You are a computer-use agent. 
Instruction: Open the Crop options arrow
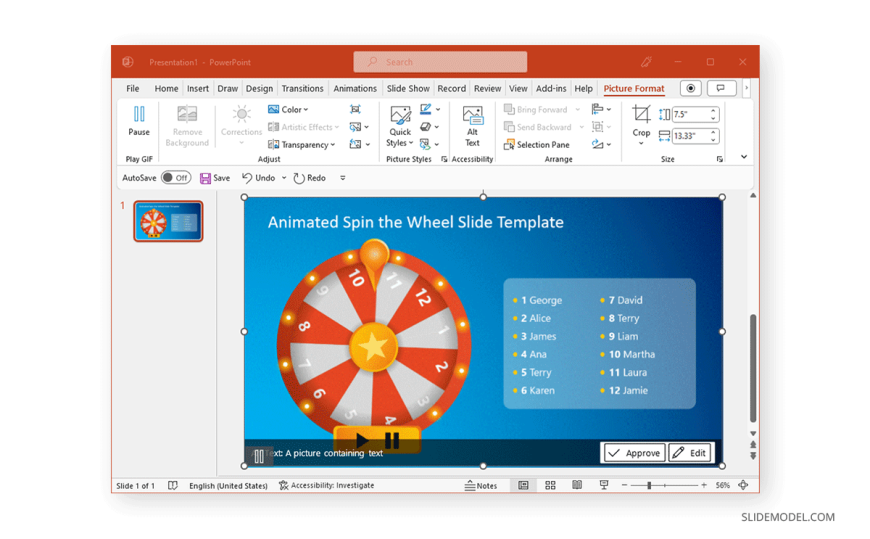pos(641,143)
